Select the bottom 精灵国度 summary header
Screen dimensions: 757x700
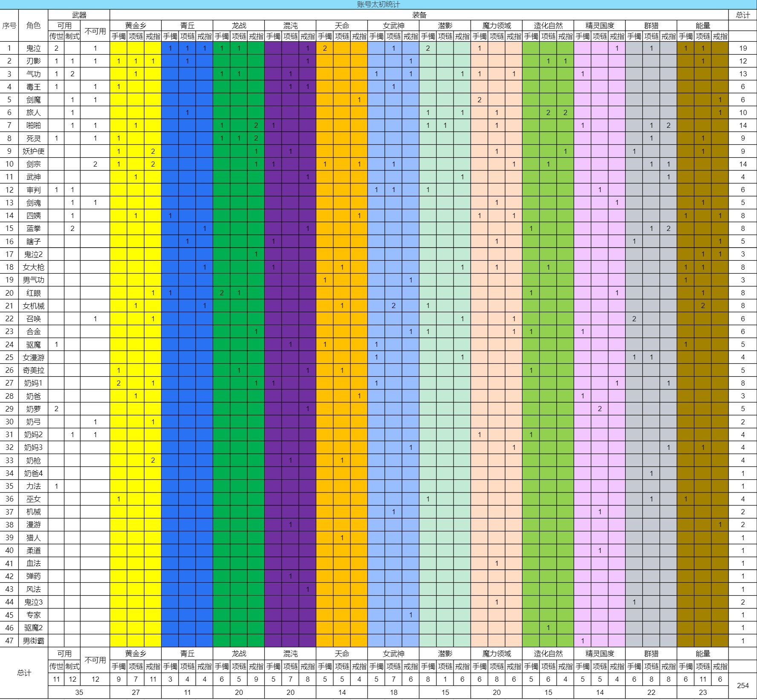pyautogui.click(x=599, y=654)
